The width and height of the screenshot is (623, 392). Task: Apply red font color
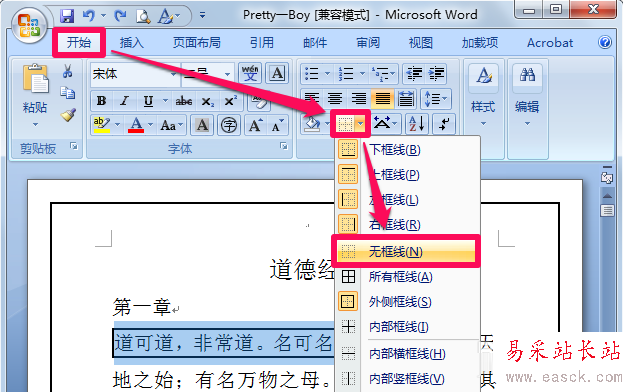point(136,125)
